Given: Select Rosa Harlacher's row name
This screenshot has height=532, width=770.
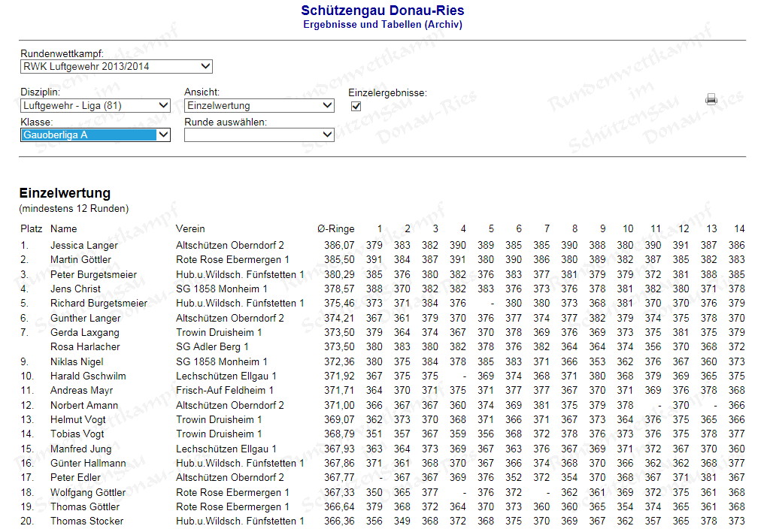Looking at the screenshot, I should (x=85, y=346).
